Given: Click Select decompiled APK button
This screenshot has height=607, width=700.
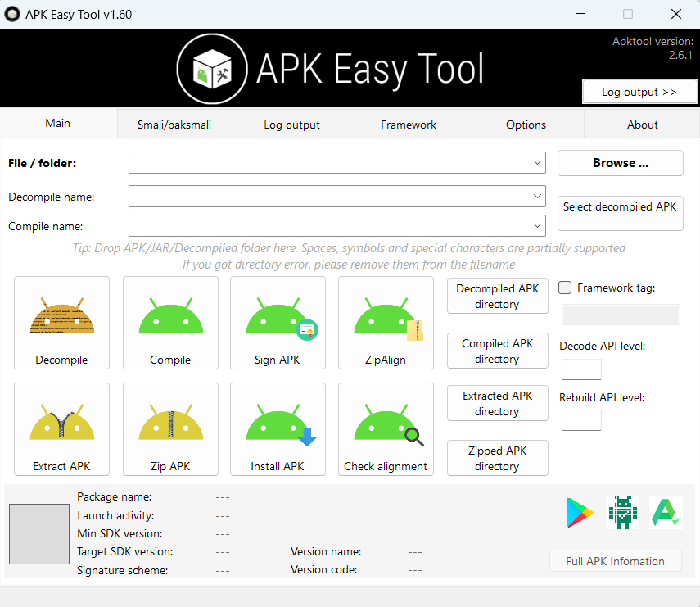Looking at the screenshot, I should pyautogui.click(x=620, y=213).
